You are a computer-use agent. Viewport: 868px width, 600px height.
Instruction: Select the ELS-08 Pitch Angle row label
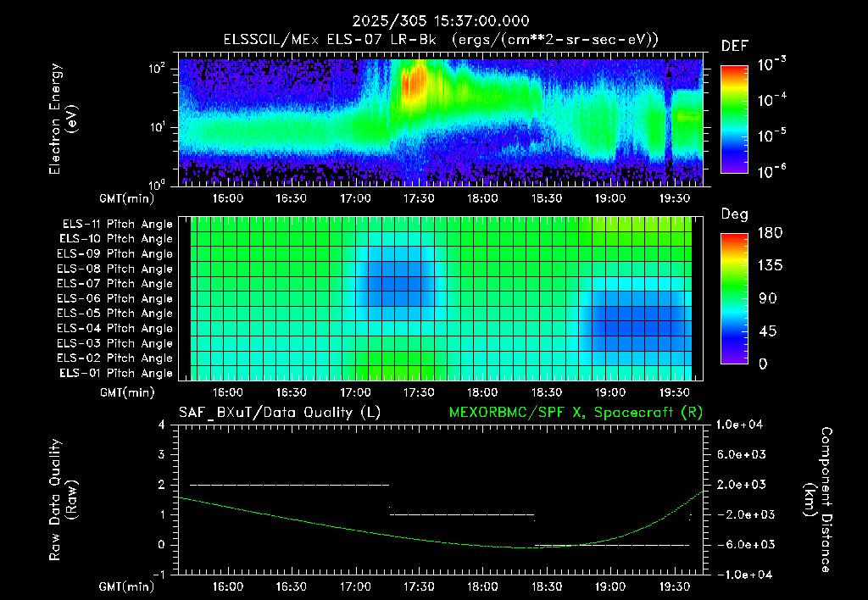click(115, 269)
